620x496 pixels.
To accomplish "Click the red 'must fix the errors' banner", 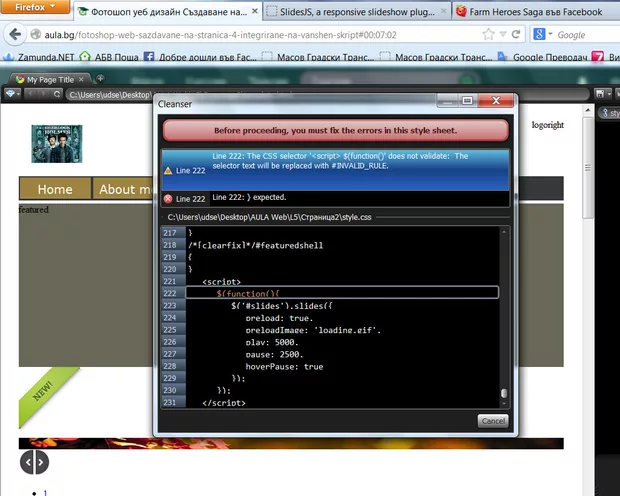I will tap(335, 130).
